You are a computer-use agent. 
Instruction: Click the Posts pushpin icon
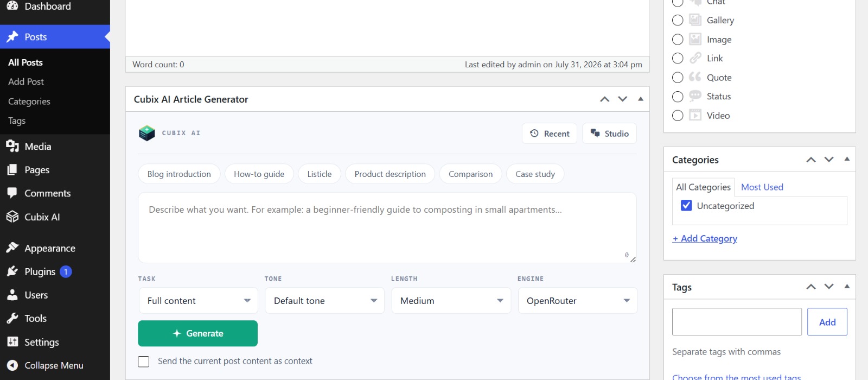[12, 37]
